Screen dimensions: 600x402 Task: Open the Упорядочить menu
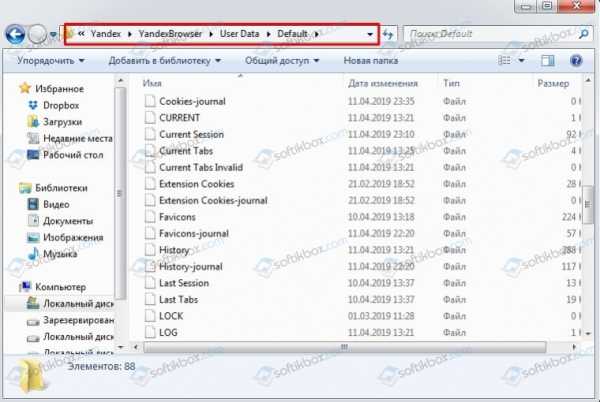pos(51,60)
